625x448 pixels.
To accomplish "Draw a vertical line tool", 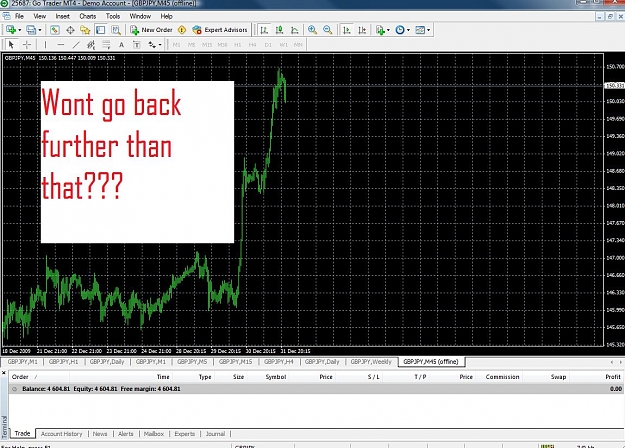I will click(45, 45).
